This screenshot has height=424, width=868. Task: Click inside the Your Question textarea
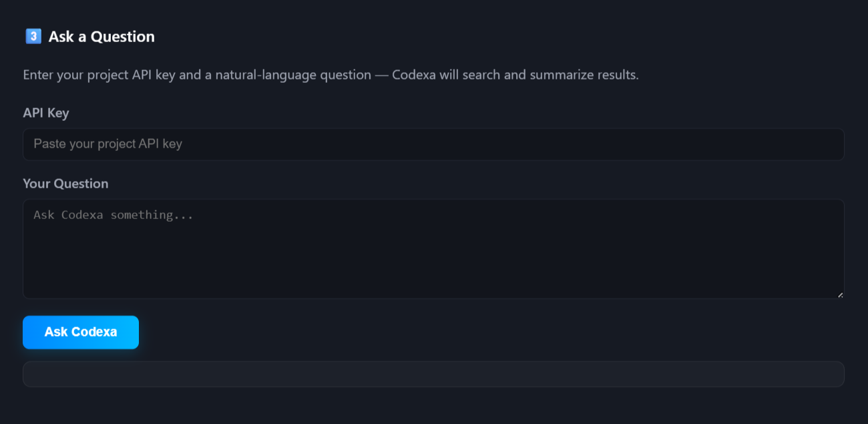click(433, 248)
